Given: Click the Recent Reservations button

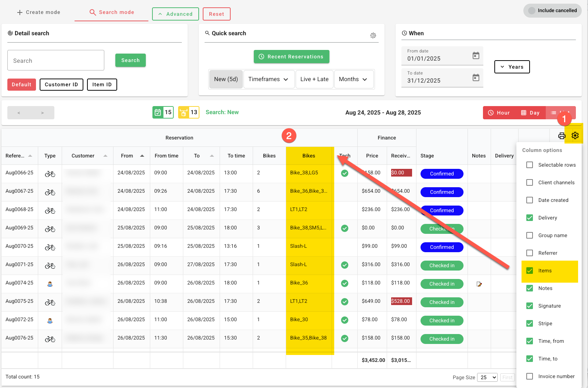Looking at the screenshot, I should click(292, 57).
